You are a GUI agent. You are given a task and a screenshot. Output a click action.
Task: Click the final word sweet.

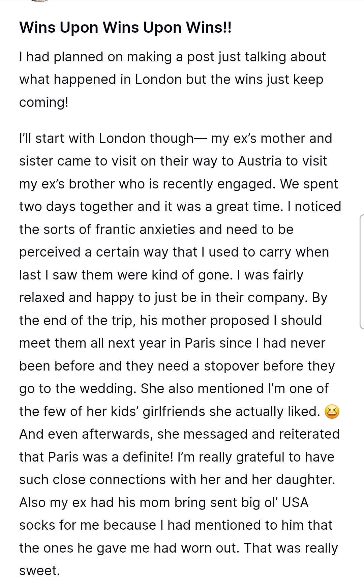click(x=39, y=571)
